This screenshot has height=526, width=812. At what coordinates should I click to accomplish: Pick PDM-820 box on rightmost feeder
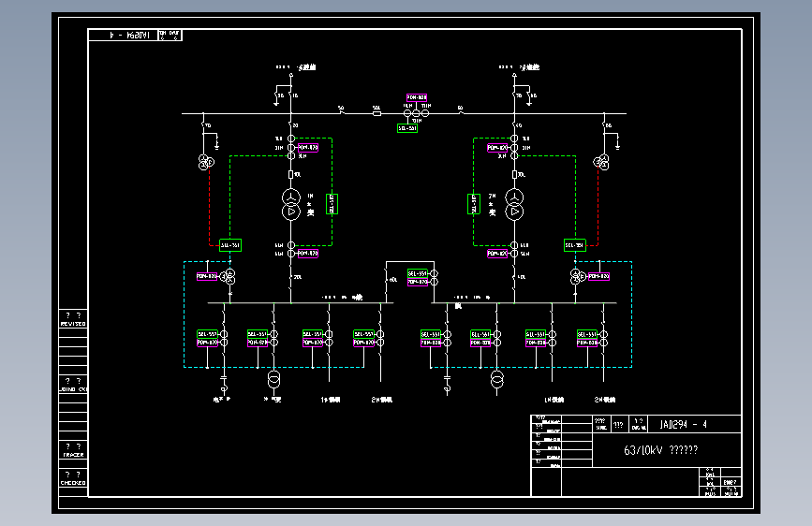coord(587,343)
